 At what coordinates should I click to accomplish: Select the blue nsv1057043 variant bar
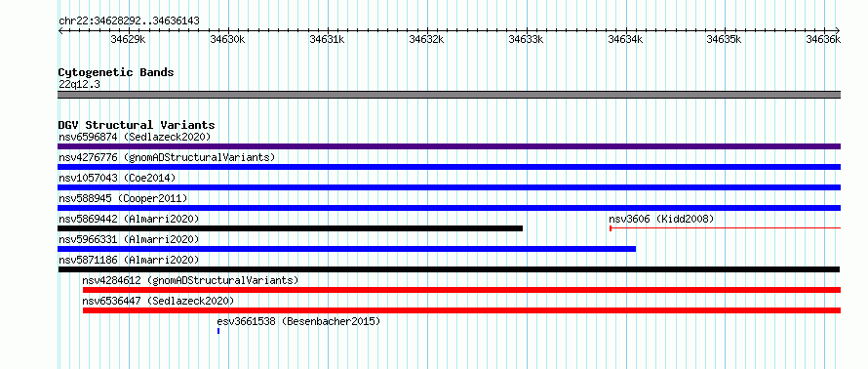[449, 187]
